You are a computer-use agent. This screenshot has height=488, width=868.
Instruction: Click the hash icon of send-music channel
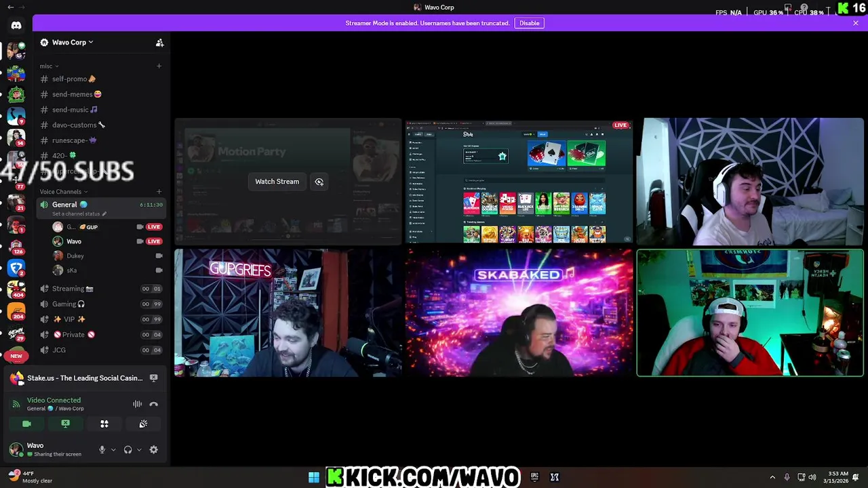click(44, 110)
